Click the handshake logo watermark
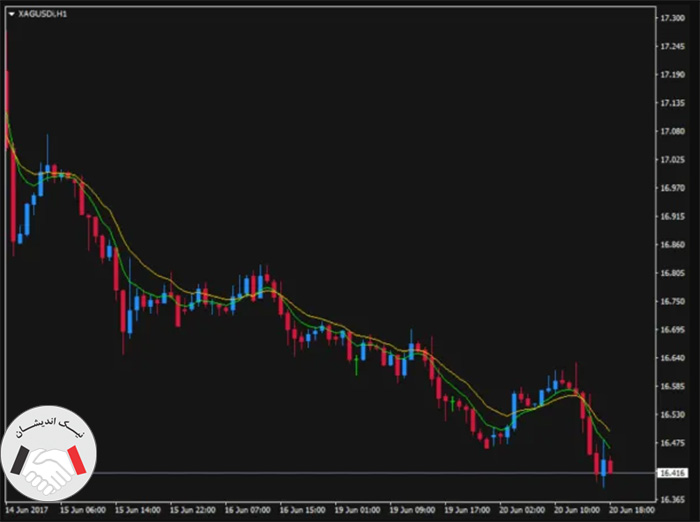Screen dimensions: 700x522 click(x=48, y=453)
